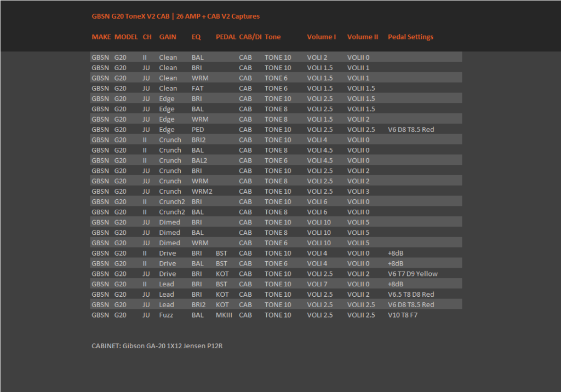561x392 pixels.
Task: Select the EQ column header
Action: pyautogui.click(x=196, y=37)
